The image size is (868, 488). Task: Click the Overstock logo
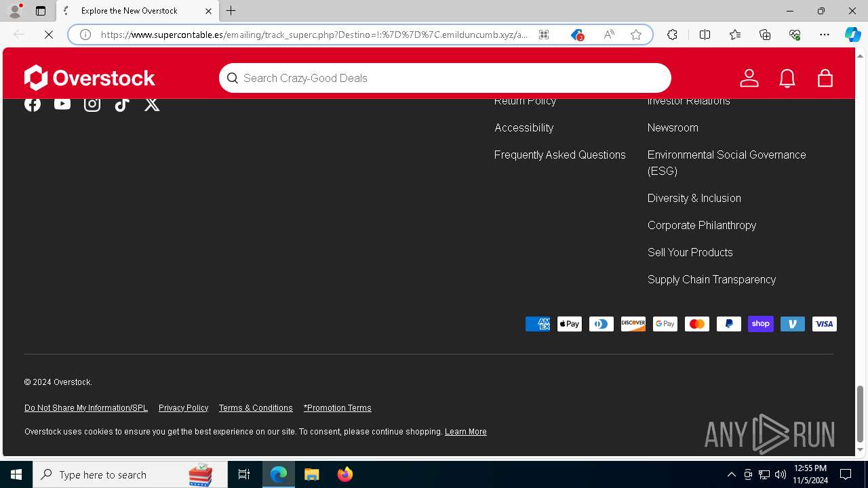coord(90,78)
